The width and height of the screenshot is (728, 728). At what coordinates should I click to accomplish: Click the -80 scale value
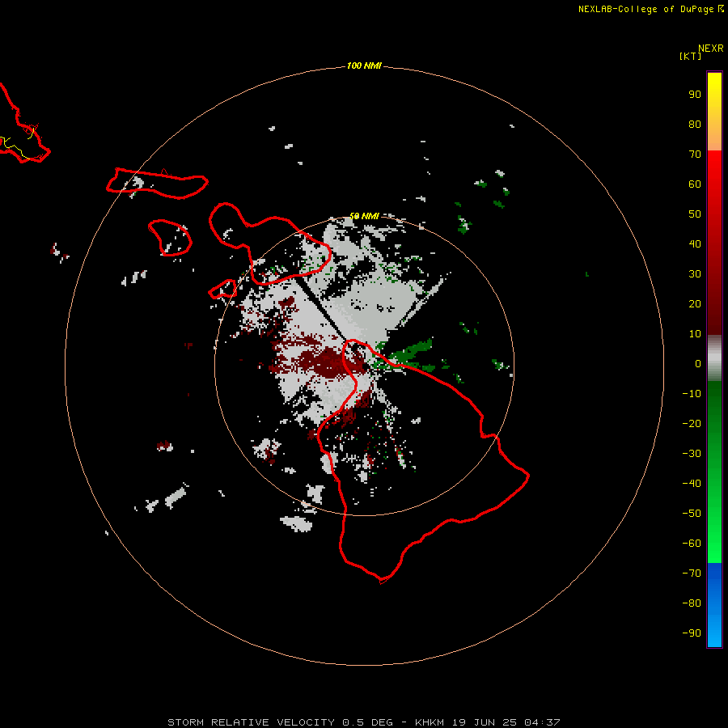(692, 603)
